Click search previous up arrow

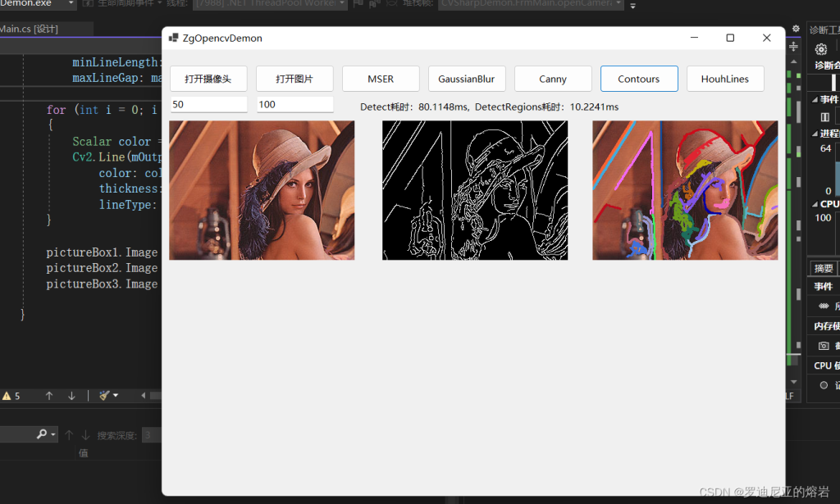69,434
